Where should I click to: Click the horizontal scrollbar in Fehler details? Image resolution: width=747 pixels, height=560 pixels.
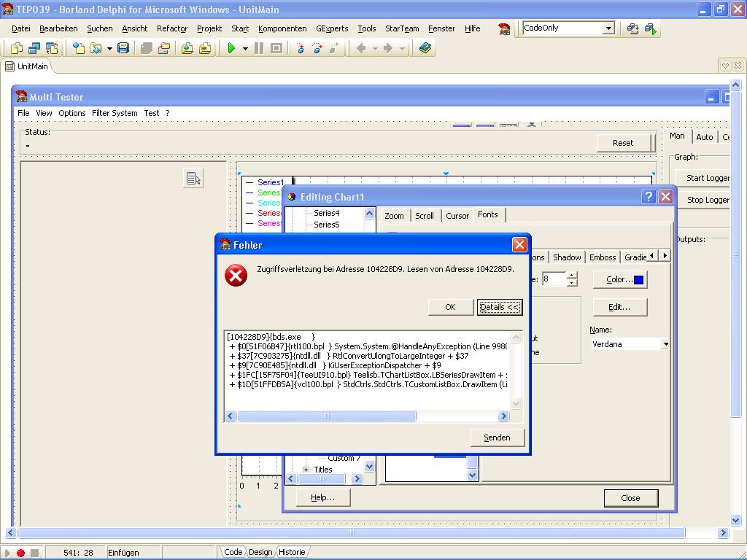tap(366, 416)
